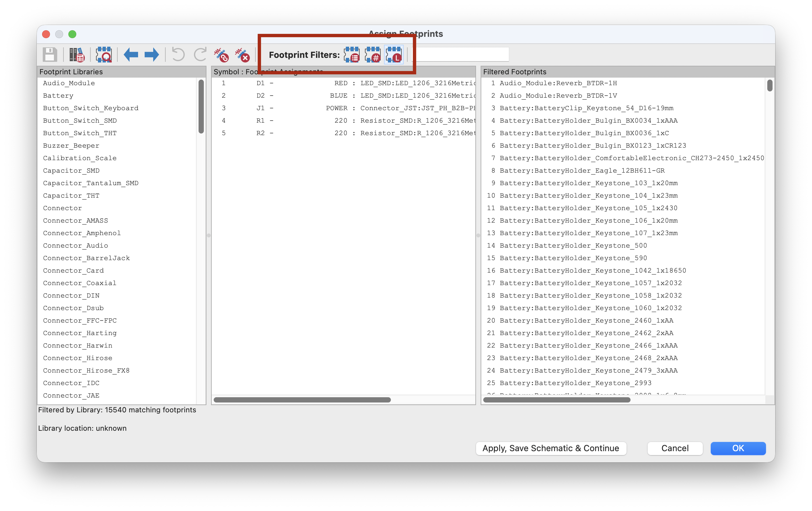Click delete all footprint associations icon
Screen dimensions: 812x511
pos(243,55)
